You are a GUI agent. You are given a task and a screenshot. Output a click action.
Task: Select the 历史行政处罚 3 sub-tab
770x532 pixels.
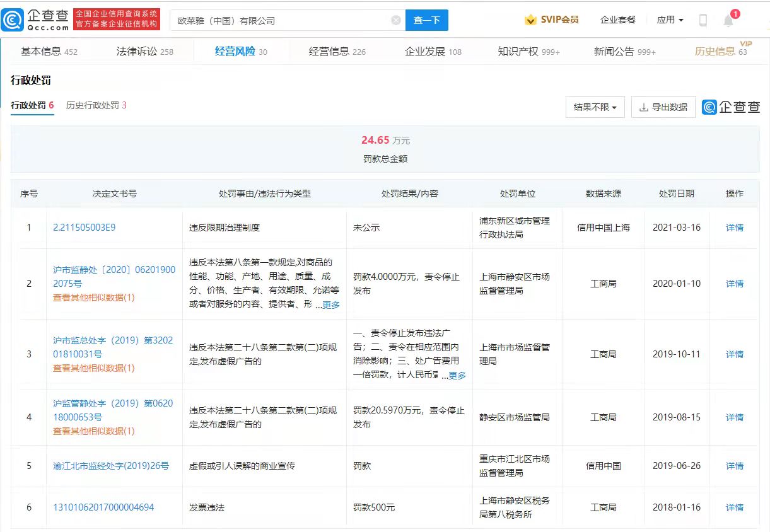(96, 105)
